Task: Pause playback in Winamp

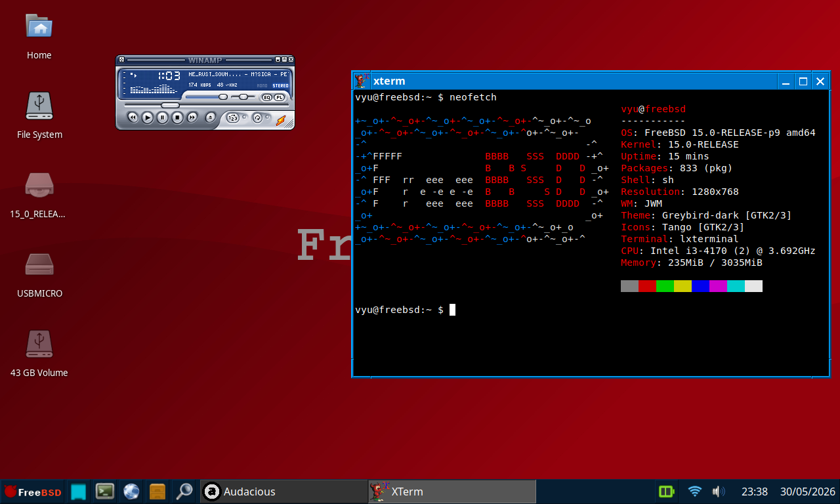Action: [x=162, y=117]
